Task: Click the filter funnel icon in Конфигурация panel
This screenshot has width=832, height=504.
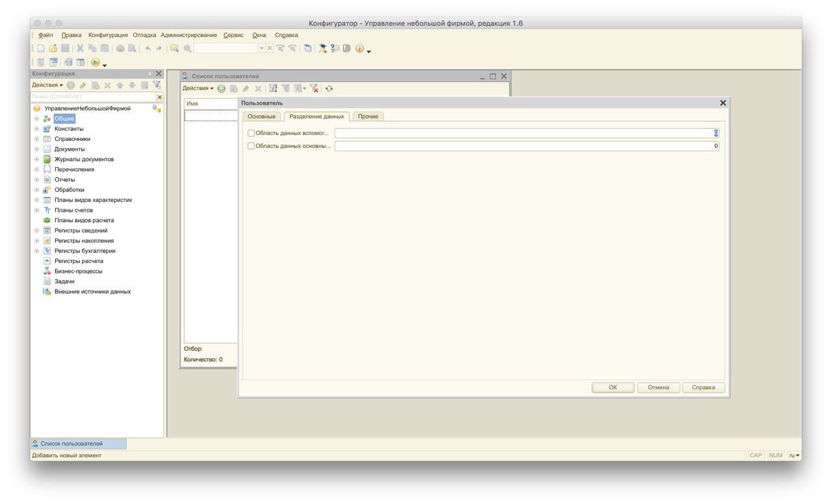Action: (157, 85)
